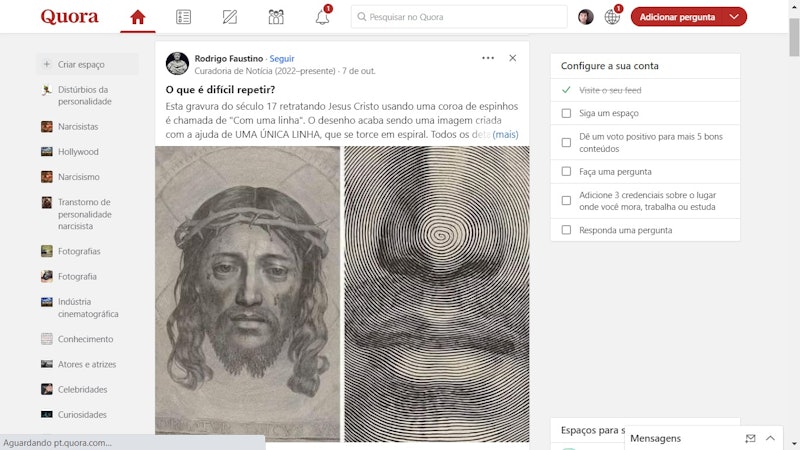Screen dimensions: 800x450
Task: Click the Curiosidades space icon
Action: click(x=46, y=414)
